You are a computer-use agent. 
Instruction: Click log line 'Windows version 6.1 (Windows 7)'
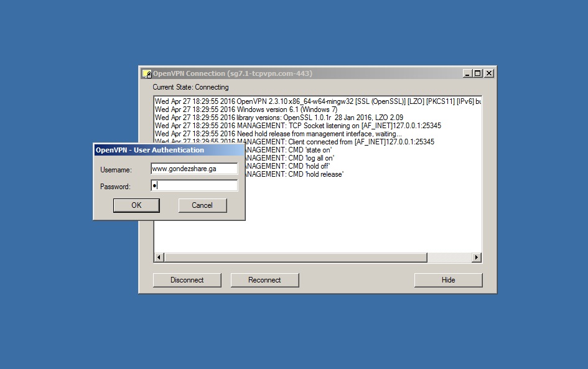pyautogui.click(x=246, y=110)
